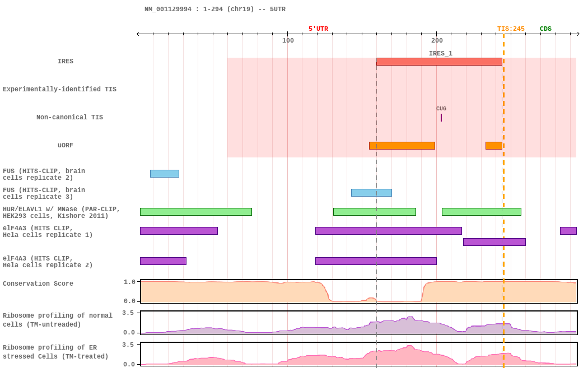This screenshot has width=588, height=372.
Task: Click the FUS replicate 2 blue binding bar
Action: tap(165, 174)
